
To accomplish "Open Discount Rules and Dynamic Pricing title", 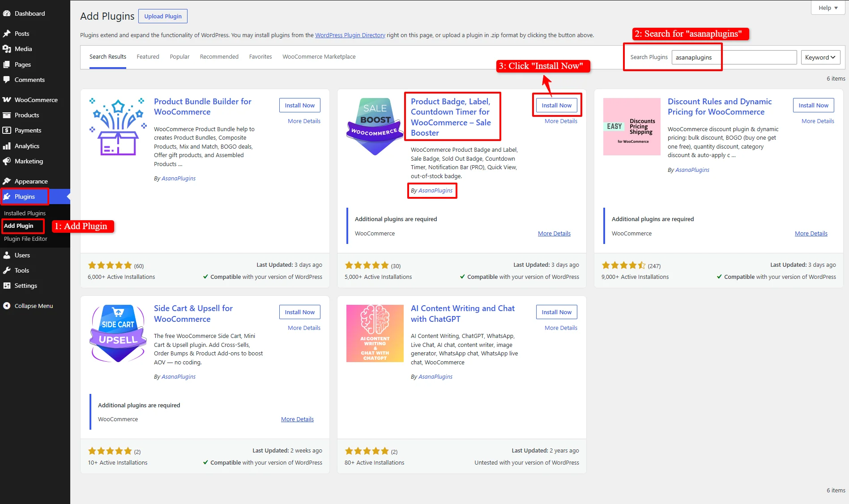I will pos(720,107).
